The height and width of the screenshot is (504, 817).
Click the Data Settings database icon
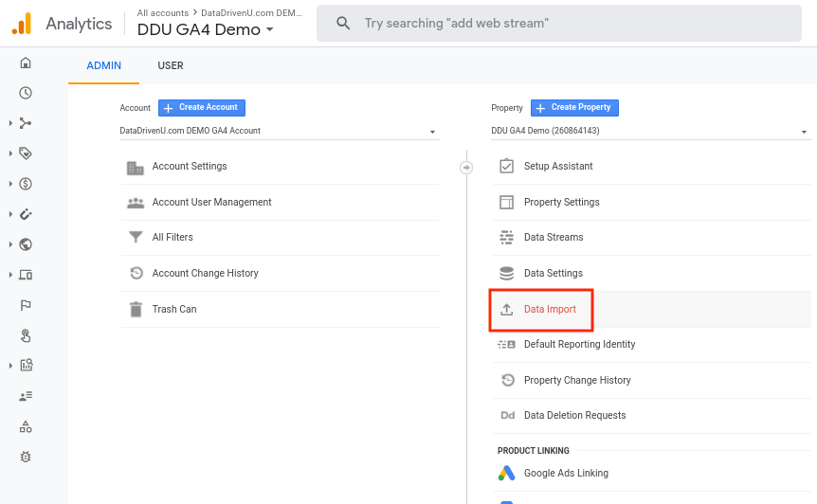pyautogui.click(x=506, y=274)
